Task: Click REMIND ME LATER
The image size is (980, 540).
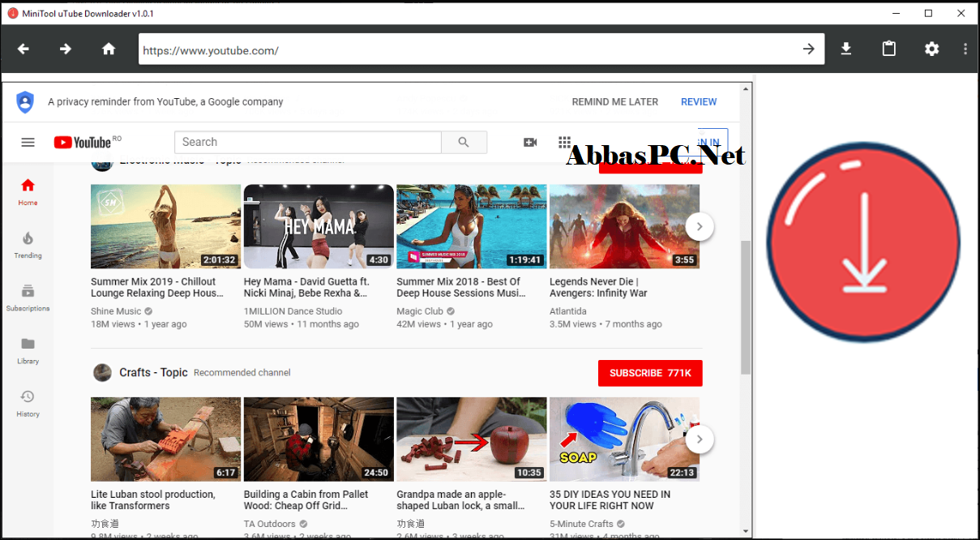Action: click(615, 102)
